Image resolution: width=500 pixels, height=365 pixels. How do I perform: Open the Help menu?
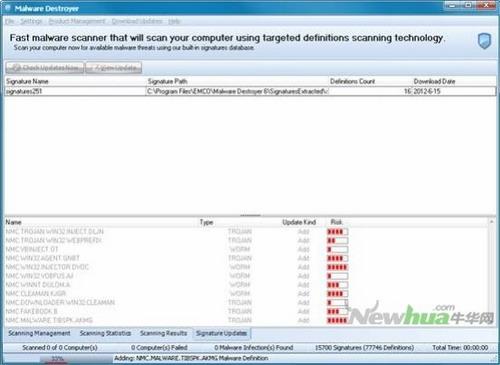174,21
